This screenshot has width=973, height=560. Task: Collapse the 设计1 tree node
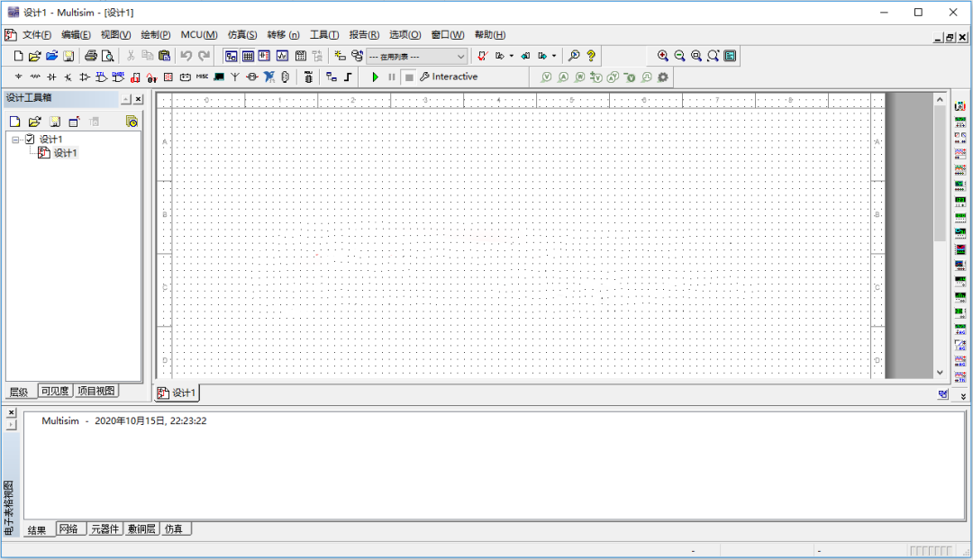point(16,140)
